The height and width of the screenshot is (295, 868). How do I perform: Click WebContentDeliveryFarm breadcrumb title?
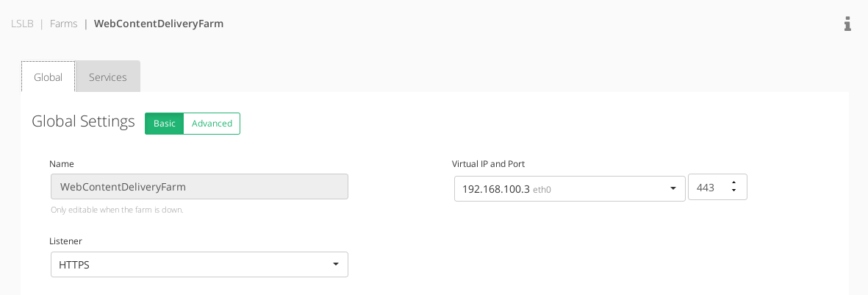coord(159,24)
